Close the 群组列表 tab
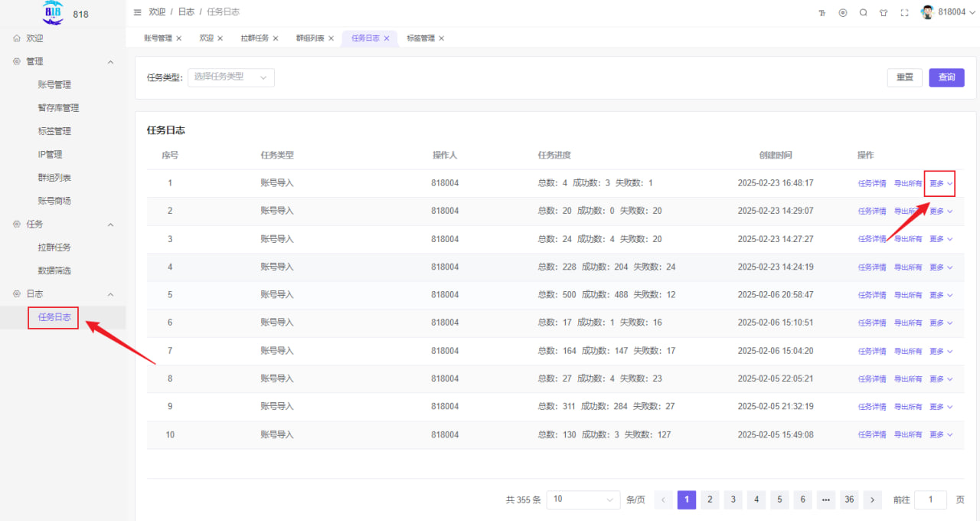This screenshot has height=521, width=980. [331, 38]
